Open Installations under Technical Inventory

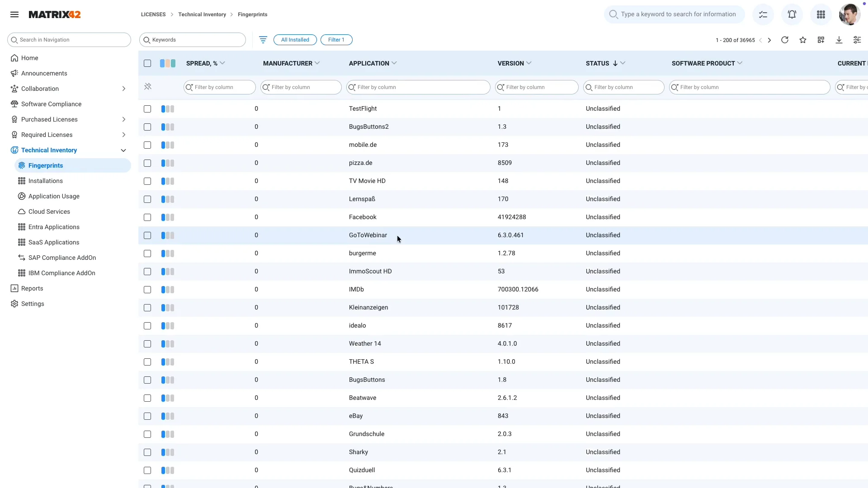tap(45, 181)
